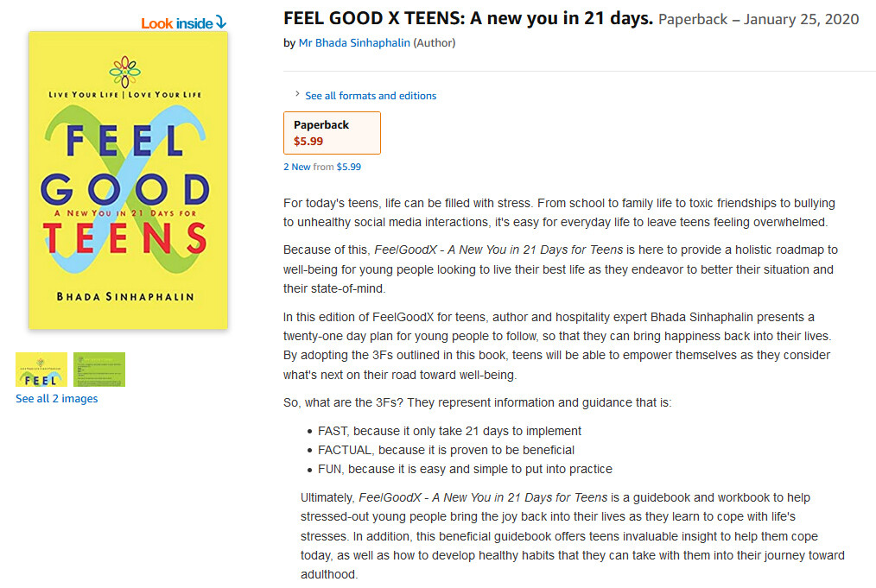Open the Look inside preview label
Viewport: 876px width, 588px height.
177,23
